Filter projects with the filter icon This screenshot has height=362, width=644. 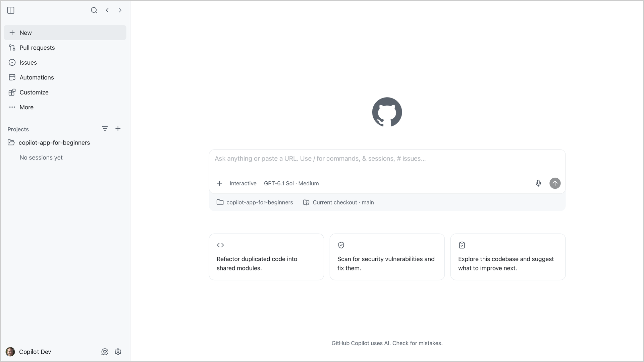click(x=105, y=129)
